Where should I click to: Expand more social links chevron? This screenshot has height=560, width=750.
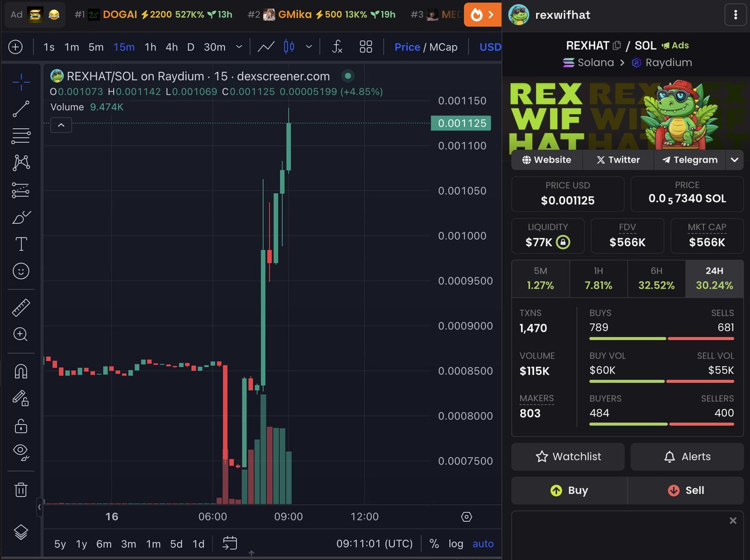point(734,159)
